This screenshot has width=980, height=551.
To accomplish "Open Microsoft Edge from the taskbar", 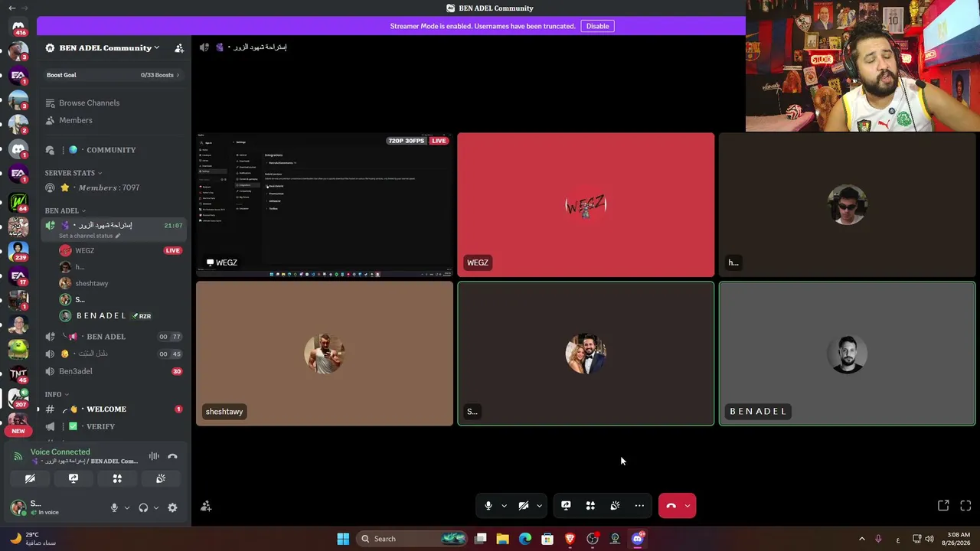I will tap(525, 539).
